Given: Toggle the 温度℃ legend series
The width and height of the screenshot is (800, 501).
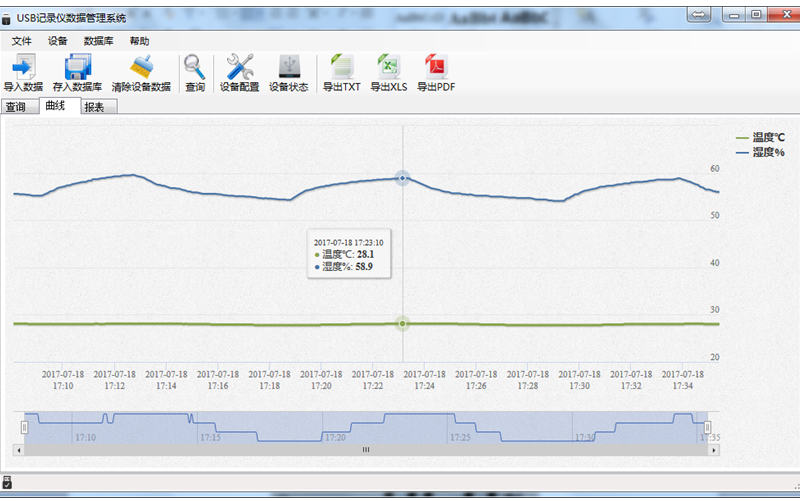Looking at the screenshot, I should (761, 138).
